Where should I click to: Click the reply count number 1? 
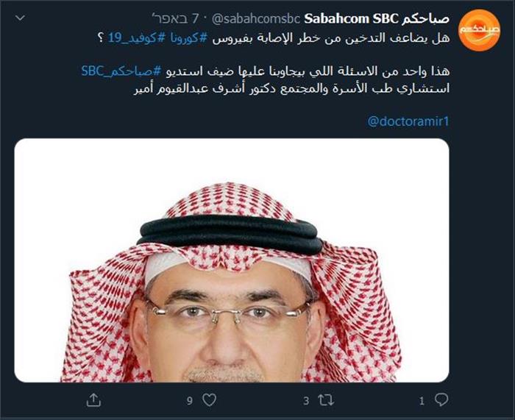coord(422,401)
